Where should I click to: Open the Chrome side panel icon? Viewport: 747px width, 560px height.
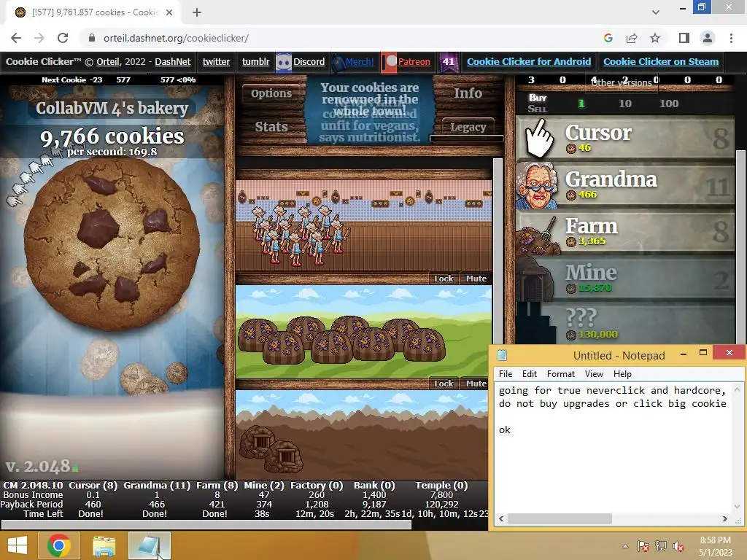click(684, 38)
